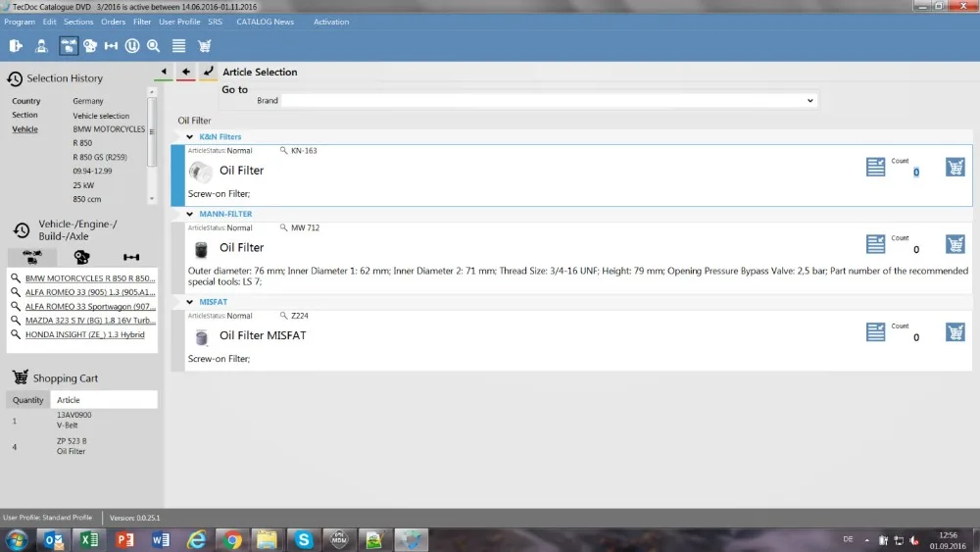Image resolution: width=980 pixels, height=552 pixels.
Task: Add MW 712 oil filter to cart
Action: point(955,244)
